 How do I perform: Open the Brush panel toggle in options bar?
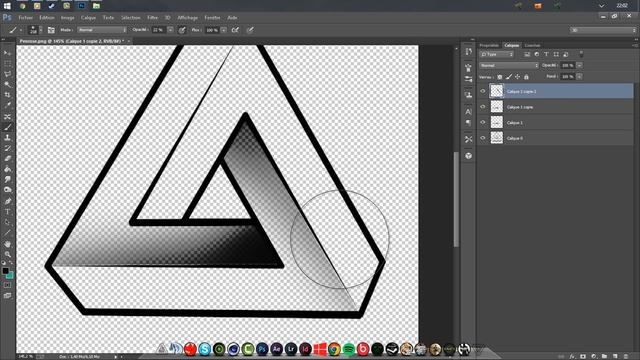[51, 30]
